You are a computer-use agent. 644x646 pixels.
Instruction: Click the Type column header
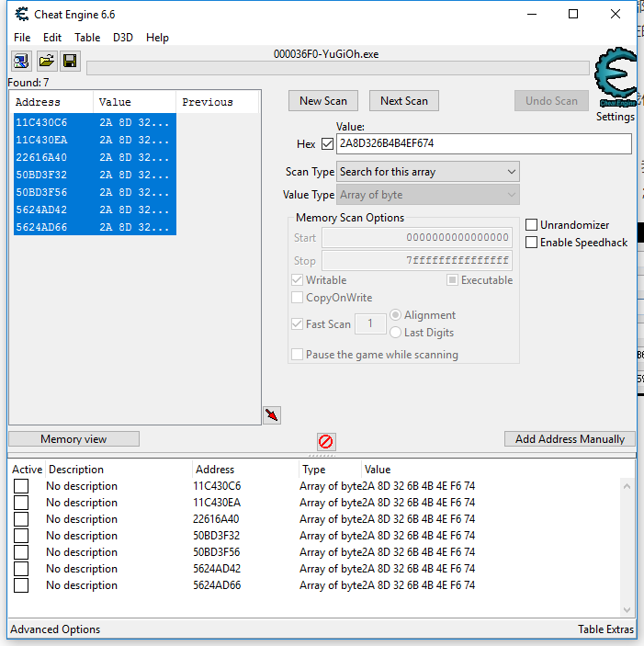[x=330, y=470]
